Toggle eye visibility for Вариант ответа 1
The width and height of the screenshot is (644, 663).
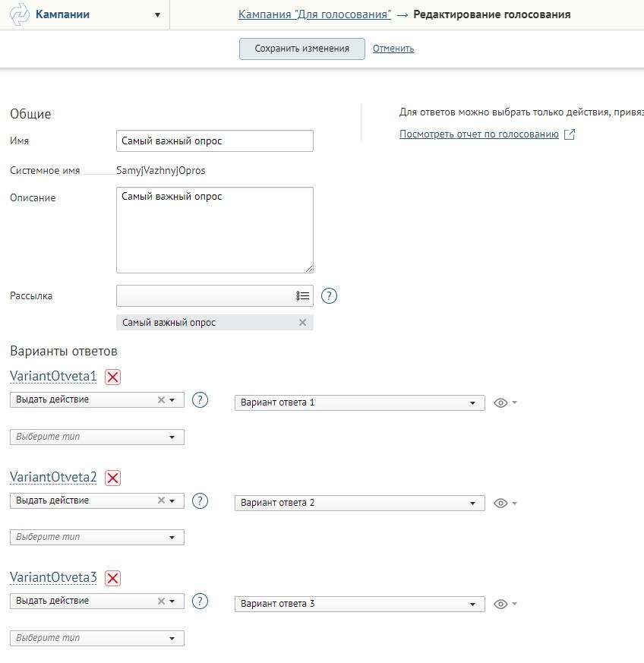click(500, 403)
